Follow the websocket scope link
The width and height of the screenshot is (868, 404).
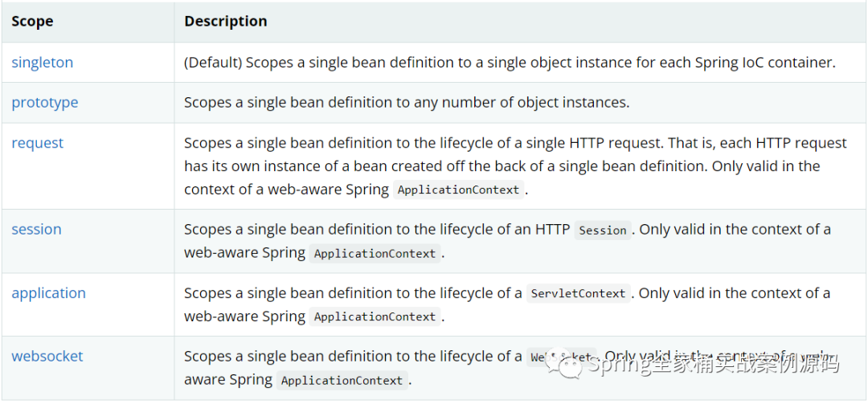click(47, 356)
